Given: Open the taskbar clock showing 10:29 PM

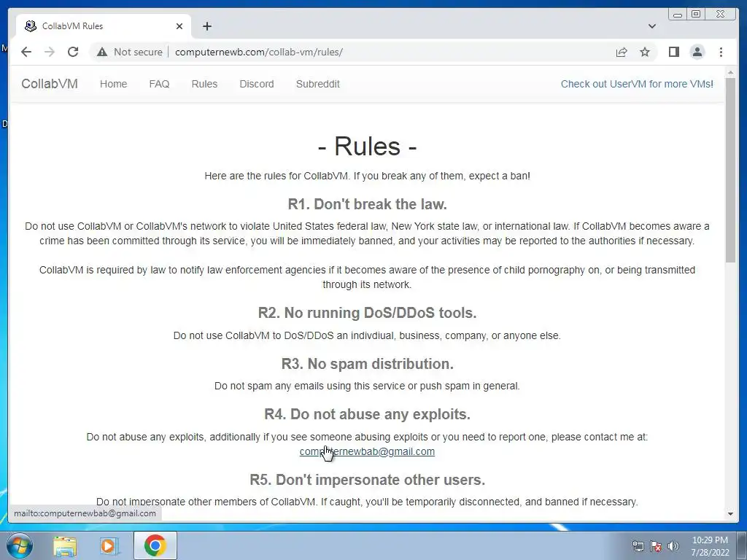Looking at the screenshot, I should (710, 546).
